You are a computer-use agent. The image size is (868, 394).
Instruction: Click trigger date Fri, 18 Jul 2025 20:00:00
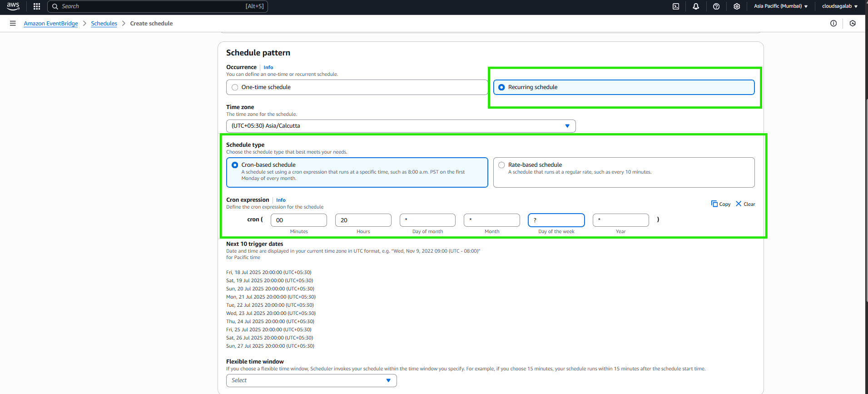pyautogui.click(x=269, y=273)
